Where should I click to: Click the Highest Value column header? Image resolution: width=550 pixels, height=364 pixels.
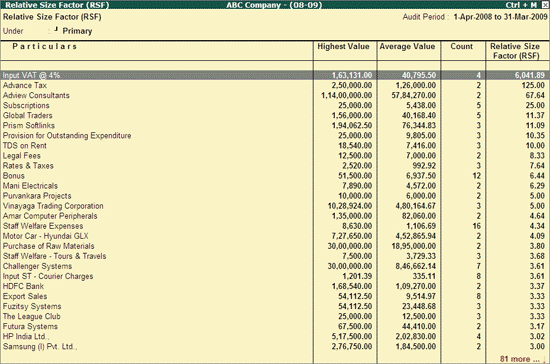[343, 46]
